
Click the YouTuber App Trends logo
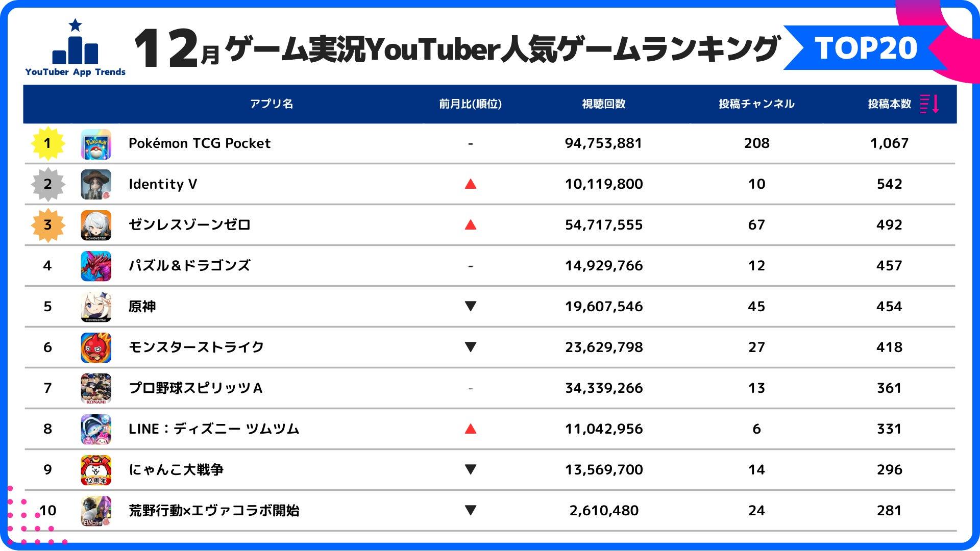pos(76,48)
